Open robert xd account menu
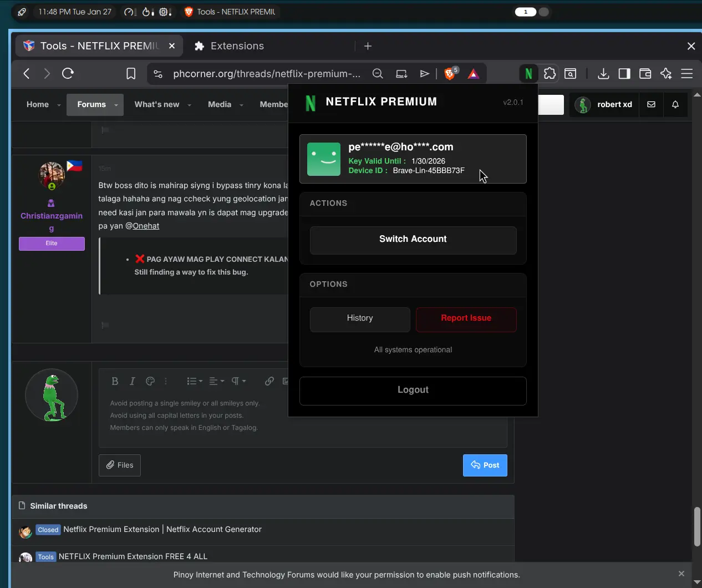 pyautogui.click(x=603, y=104)
